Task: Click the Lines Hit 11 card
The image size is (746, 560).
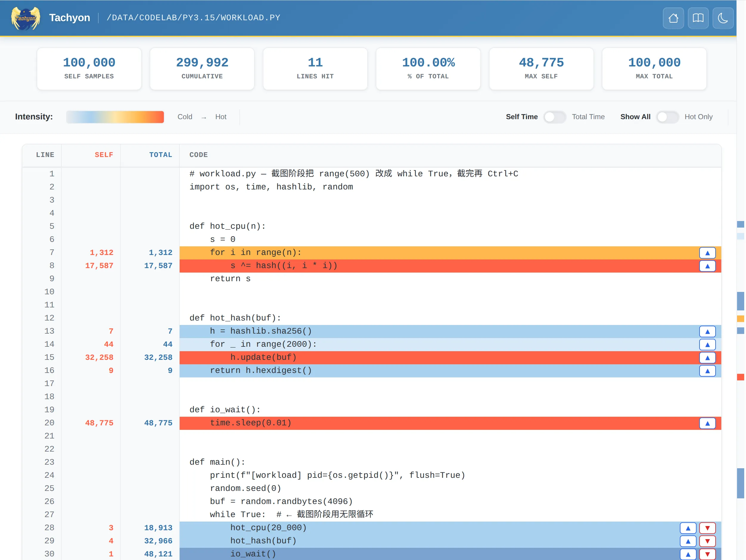Action: click(x=315, y=69)
